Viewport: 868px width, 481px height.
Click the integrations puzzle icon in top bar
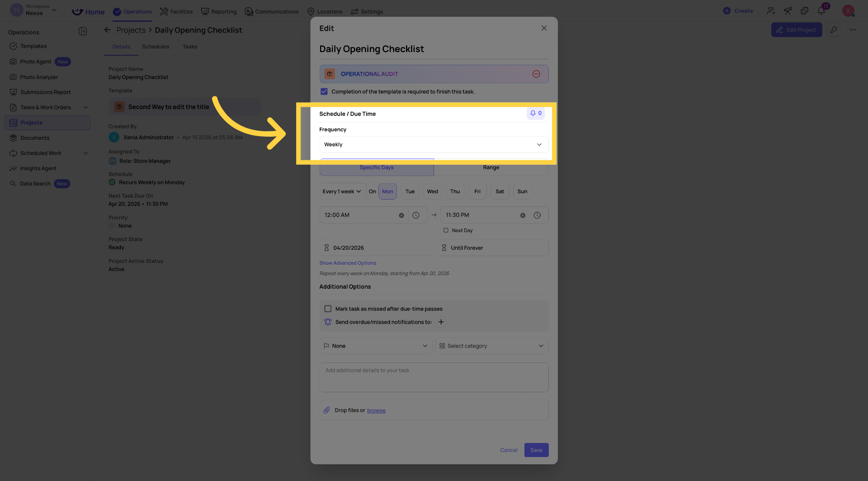pyautogui.click(x=805, y=11)
